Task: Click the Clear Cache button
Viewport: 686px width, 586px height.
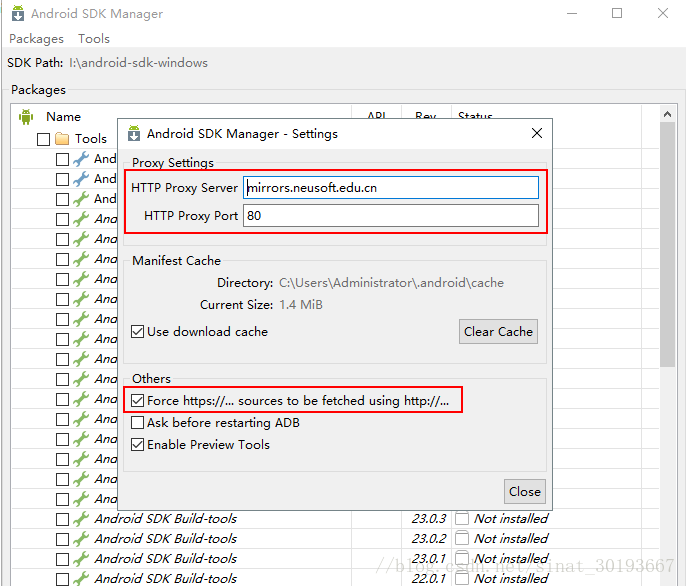Action: pyautogui.click(x=498, y=332)
